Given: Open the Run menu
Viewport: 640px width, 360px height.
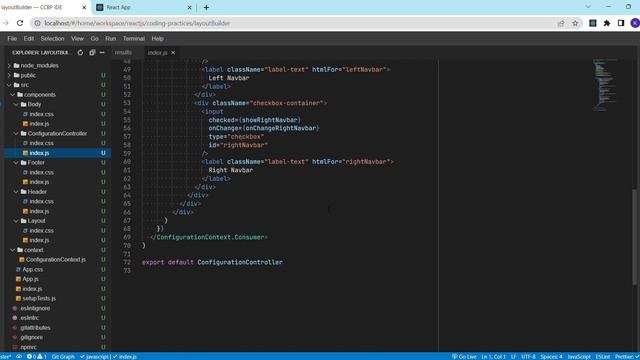Looking at the screenshot, I should [x=111, y=38].
